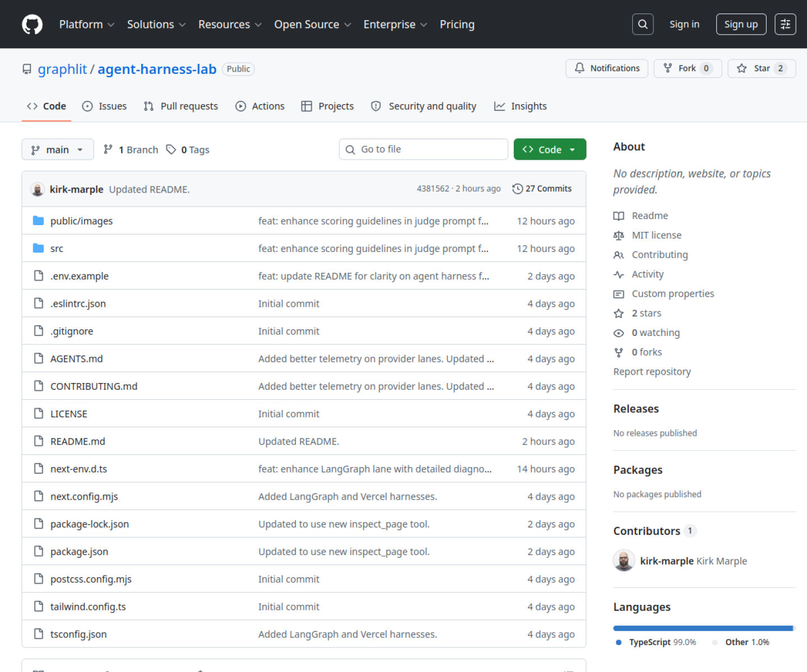The height and width of the screenshot is (672, 807).
Task: Click the file icon beside README.md
Action: pyautogui.click(x=38, y=441)
